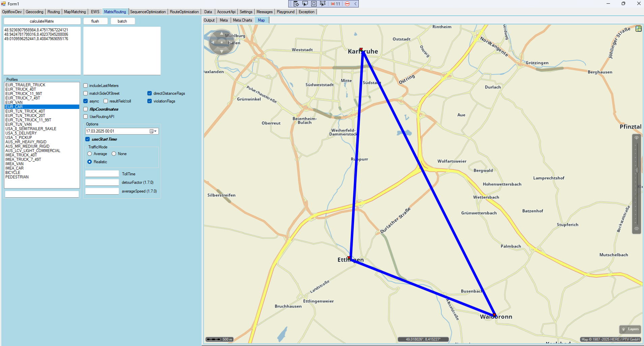Select EUR_TRUCK_40T in Profiles list
Image resolution: width=644 pixels, height=346 pixels.
pos(21,89)
